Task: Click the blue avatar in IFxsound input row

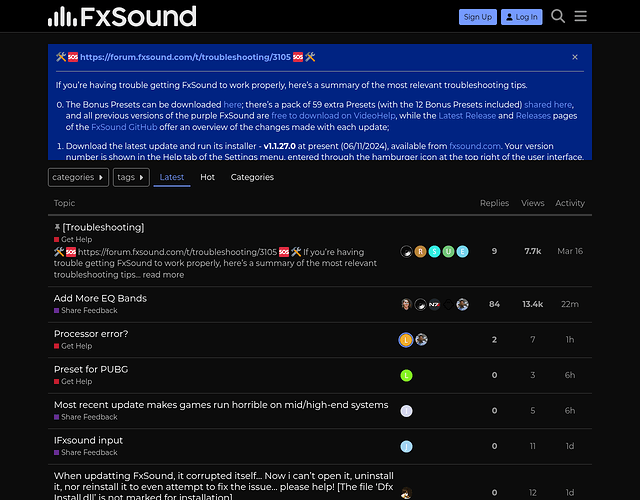Action: (407, 447)
